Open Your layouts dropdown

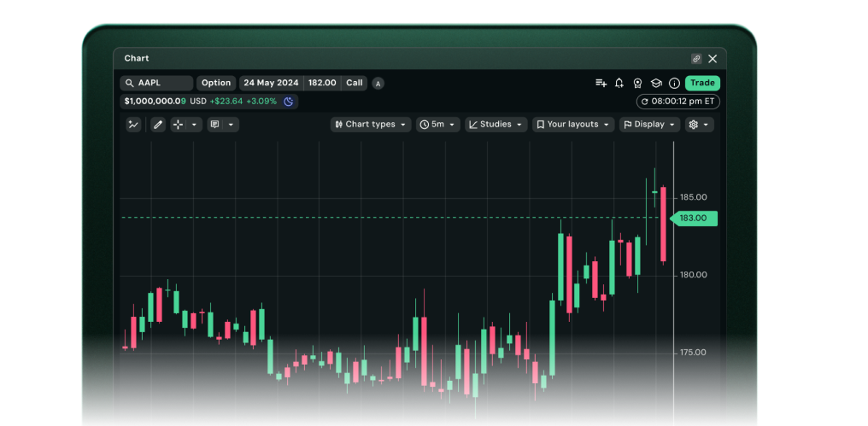pyautogui.click(x=573, y=125)
